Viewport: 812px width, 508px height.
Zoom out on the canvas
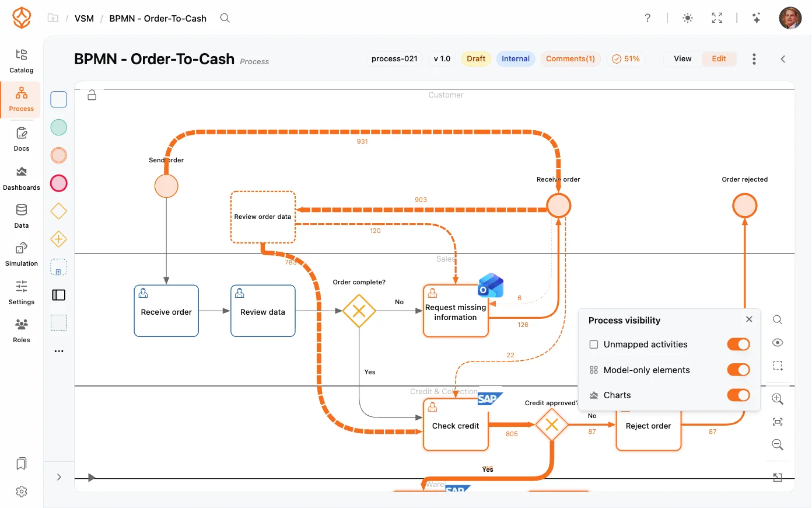778,445
